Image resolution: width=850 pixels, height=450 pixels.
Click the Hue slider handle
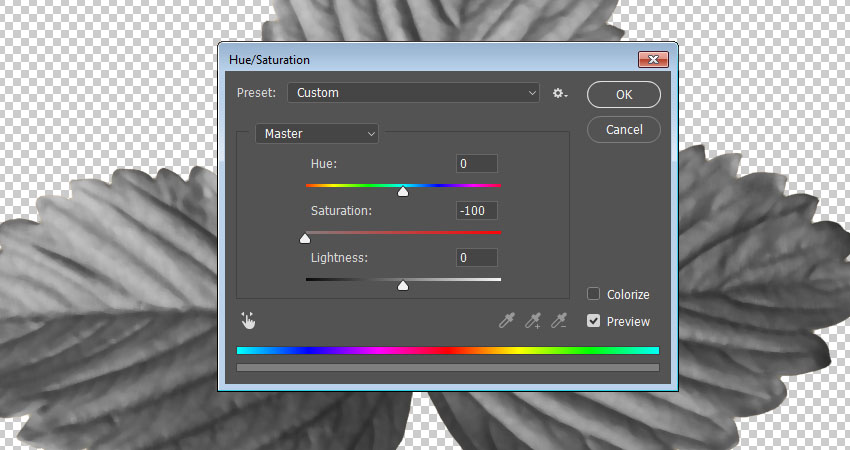click(403, 191)
